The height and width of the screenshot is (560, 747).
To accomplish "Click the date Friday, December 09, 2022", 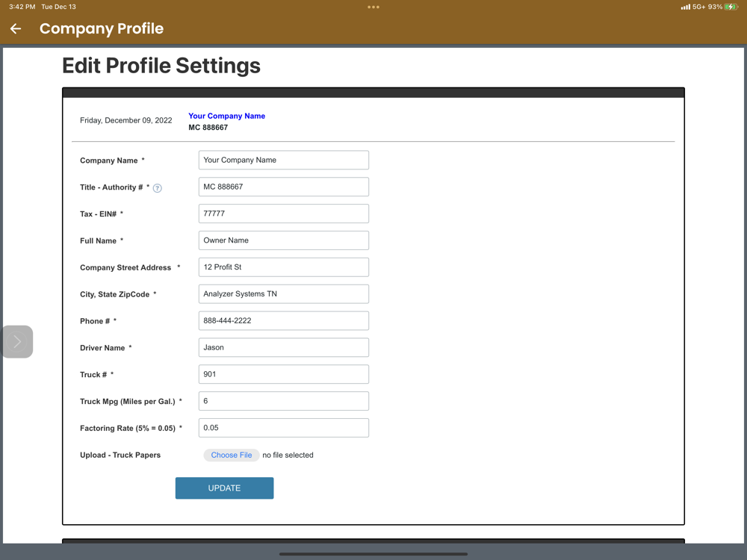I will [x=125, y=120].
